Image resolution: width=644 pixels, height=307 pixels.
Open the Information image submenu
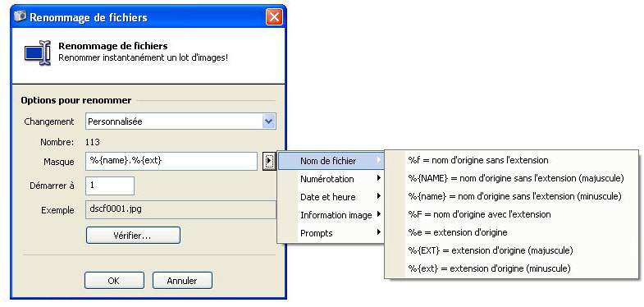tap(331, 215)
